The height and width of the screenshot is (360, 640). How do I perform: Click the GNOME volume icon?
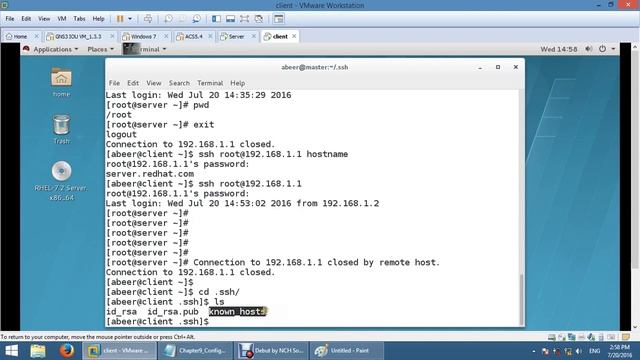tap(588, 49)
